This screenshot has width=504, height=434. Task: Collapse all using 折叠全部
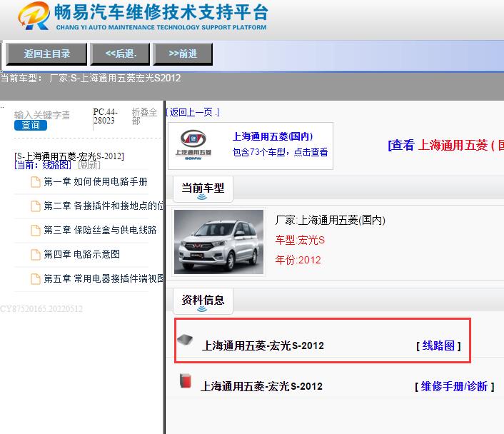[x=144, y=116]
